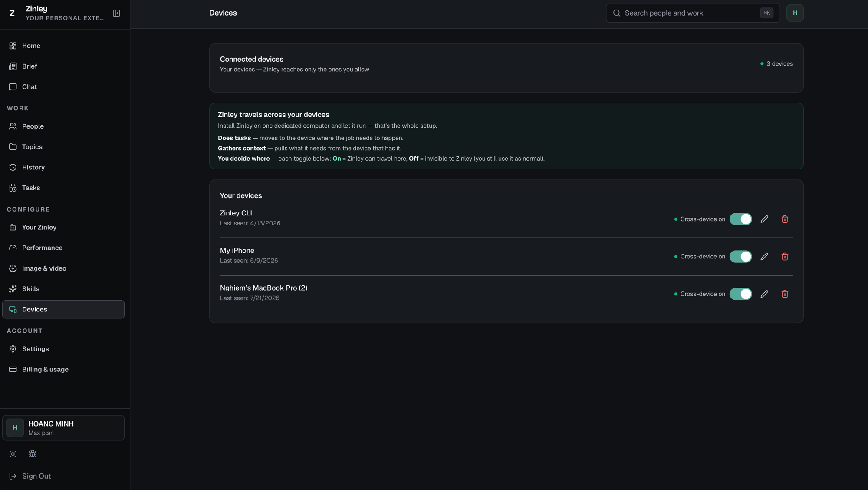Click Nghiem's MacBook Pro (2) name

tap(263, 288)
